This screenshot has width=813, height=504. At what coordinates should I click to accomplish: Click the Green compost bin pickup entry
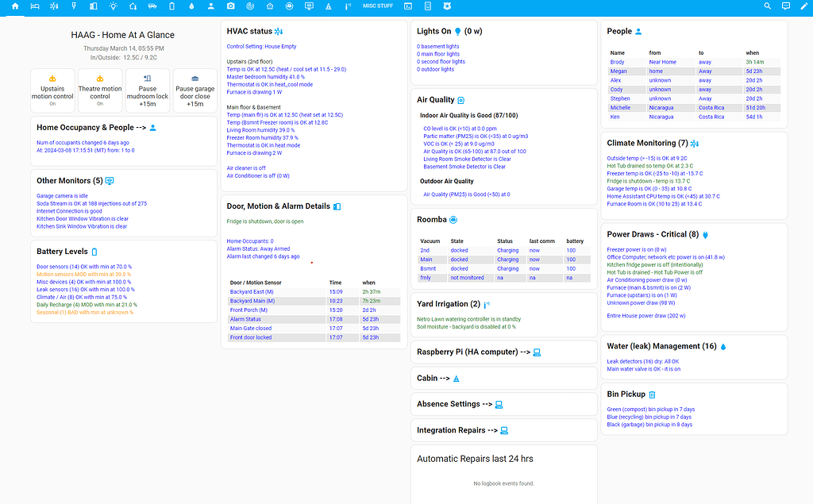[653, 408]
